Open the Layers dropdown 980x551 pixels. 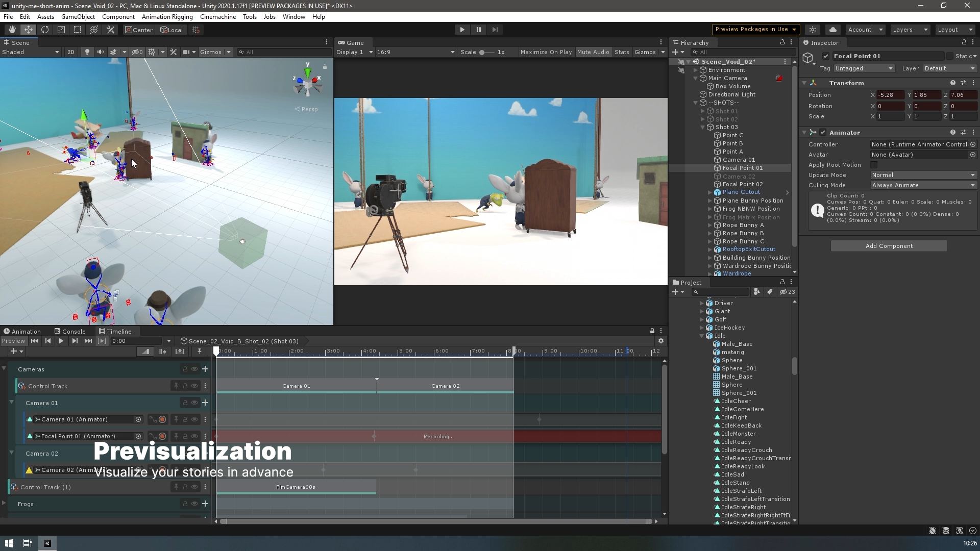tap(910, 30)
